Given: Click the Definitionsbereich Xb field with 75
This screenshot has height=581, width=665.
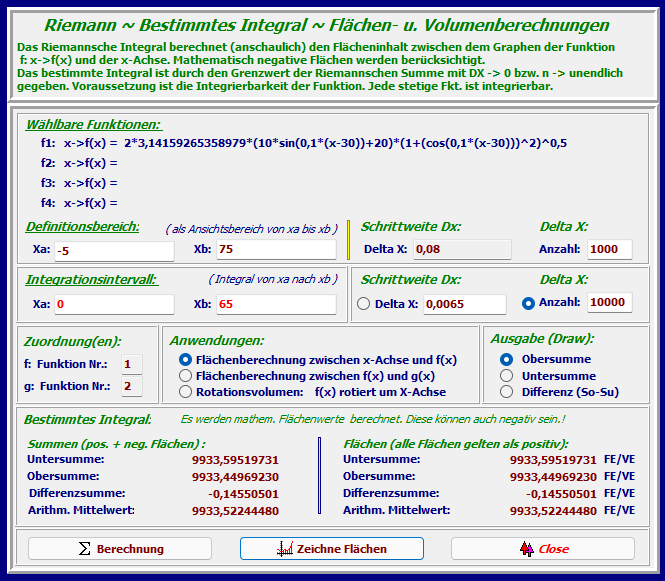Looking at the screenshot, I should [x=274, y=250].
